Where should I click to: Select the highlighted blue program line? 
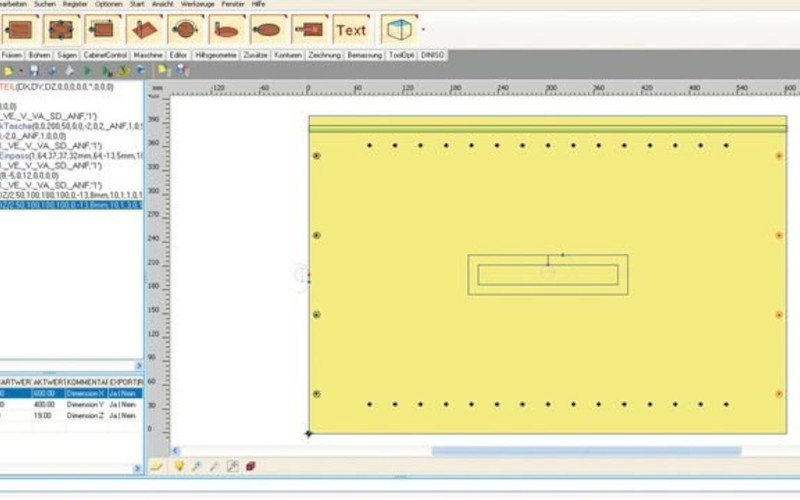coord(71,205)
